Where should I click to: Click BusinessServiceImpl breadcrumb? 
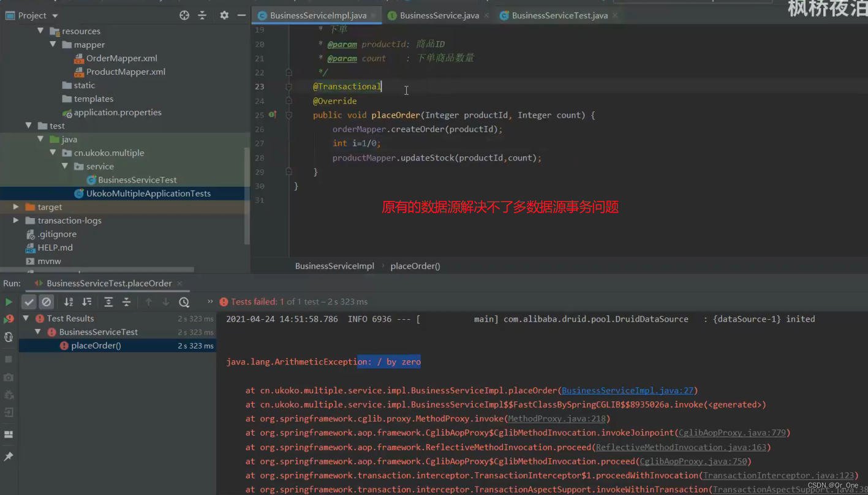(x=334, y=266)
